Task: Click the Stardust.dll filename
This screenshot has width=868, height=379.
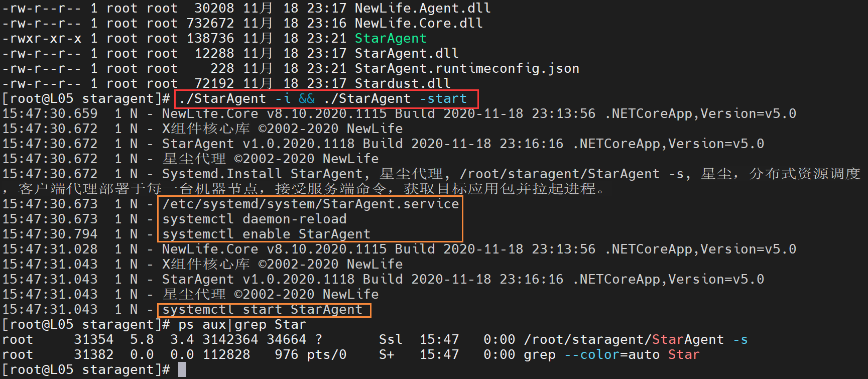Action: pos(403,83)
